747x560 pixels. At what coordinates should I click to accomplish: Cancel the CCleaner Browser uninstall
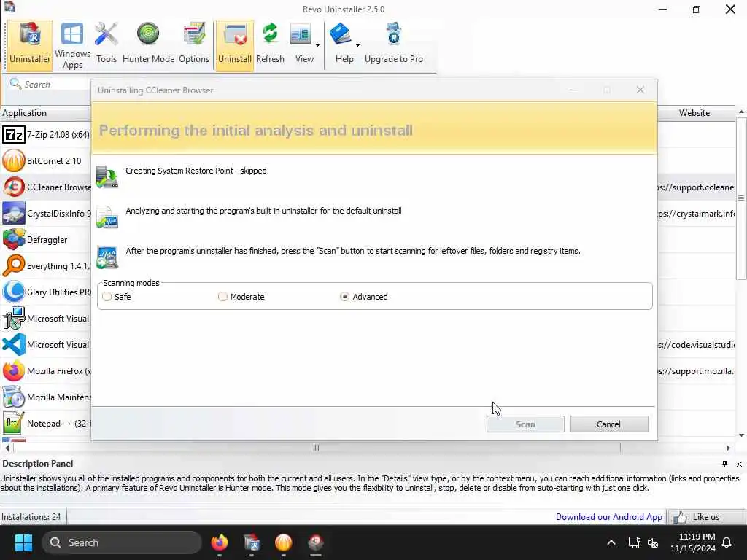[609, 424]
